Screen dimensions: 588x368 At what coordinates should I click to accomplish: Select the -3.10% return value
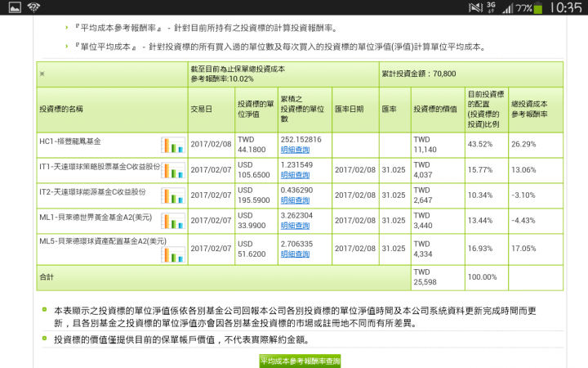(523, 195)
